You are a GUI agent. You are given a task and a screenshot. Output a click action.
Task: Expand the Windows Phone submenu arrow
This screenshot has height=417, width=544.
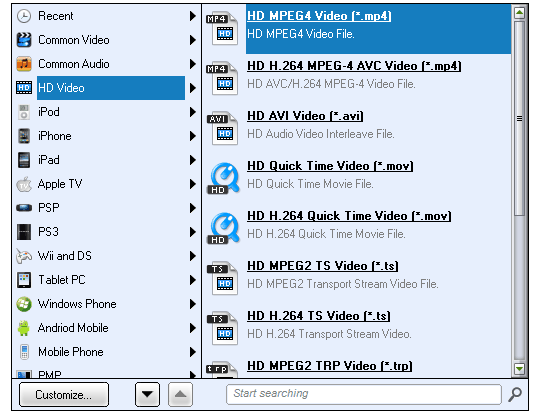click(193, 304)
